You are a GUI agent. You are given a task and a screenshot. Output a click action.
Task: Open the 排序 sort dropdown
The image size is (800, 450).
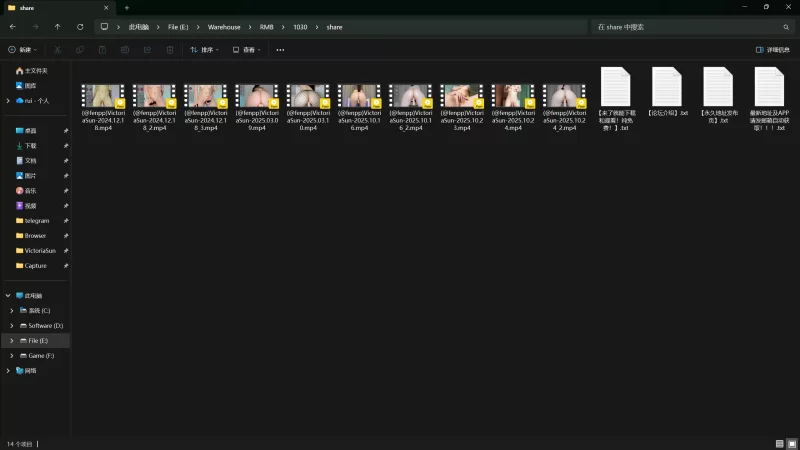(x=204, y=49)
